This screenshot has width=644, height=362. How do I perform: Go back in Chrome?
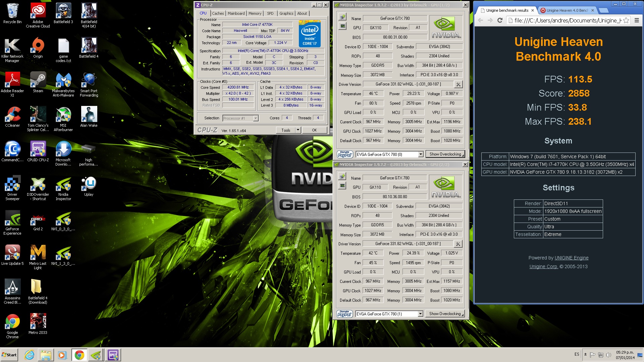point(481,20)
